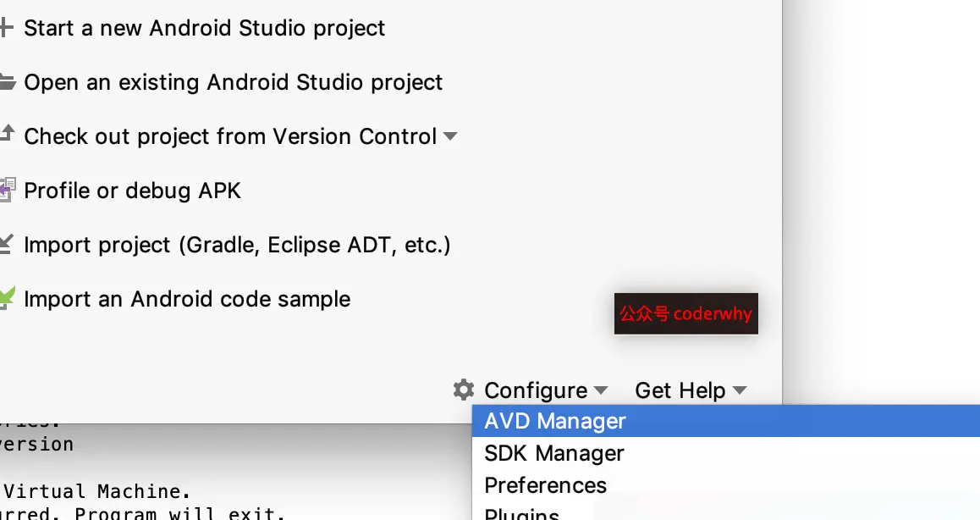Image resolution: width=980 pixels, height=520 pixels.
Task: Click the Version Control checkout arrow icon
Action: pyautogui.click(x=7, y=133)
